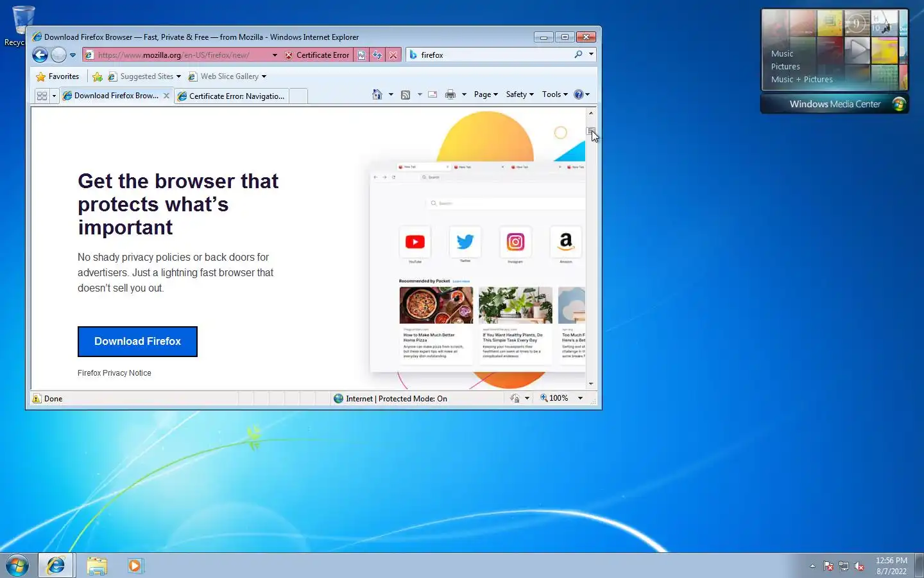Click the mozilla.org address bar
Image resolution: width=924 pixels, height=578 pixels.
click(x=178, y=55)
